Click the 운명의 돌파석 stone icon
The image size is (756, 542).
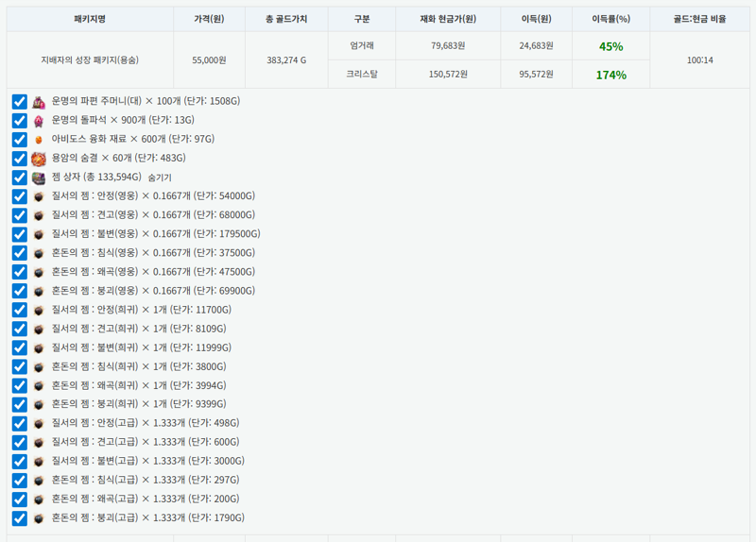(39, 121)
